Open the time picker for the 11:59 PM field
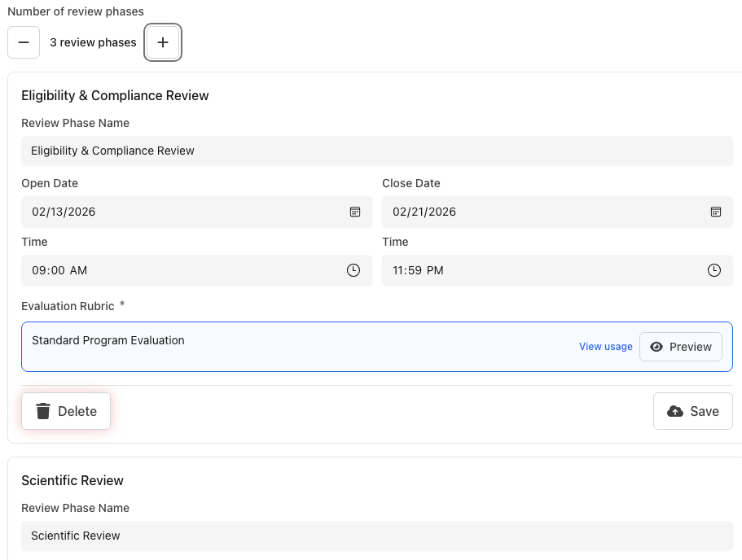742x560 pixels. tap(714, 270)
